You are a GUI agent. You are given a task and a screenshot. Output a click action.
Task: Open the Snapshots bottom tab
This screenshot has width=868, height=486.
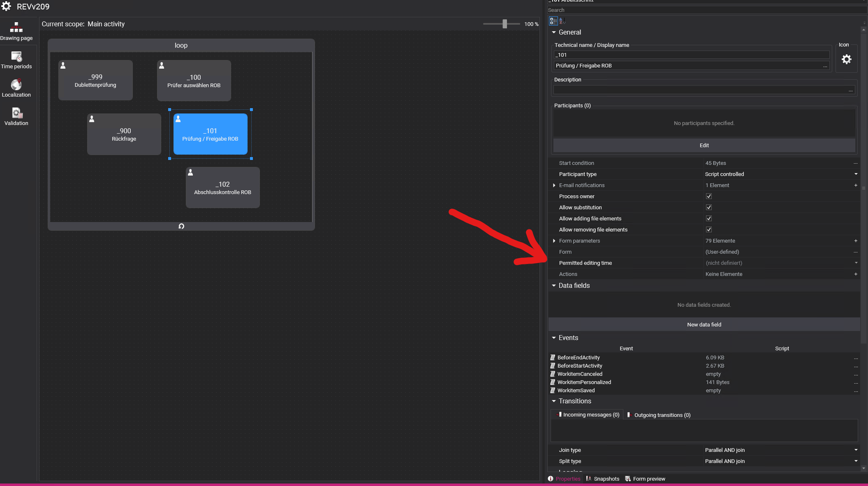point(603,479)
